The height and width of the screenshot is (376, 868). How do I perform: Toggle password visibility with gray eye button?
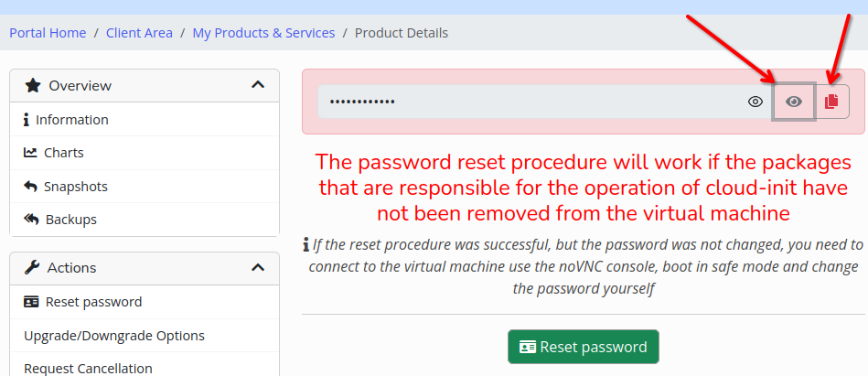coord(794,102)
